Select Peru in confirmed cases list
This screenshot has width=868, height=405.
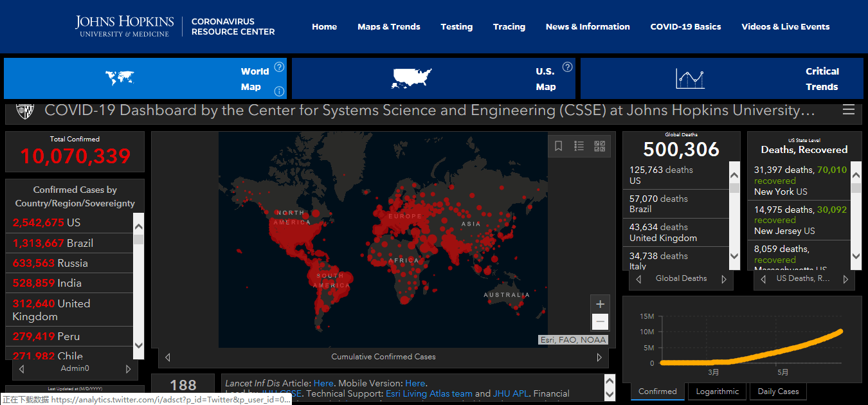coord(69,336)
